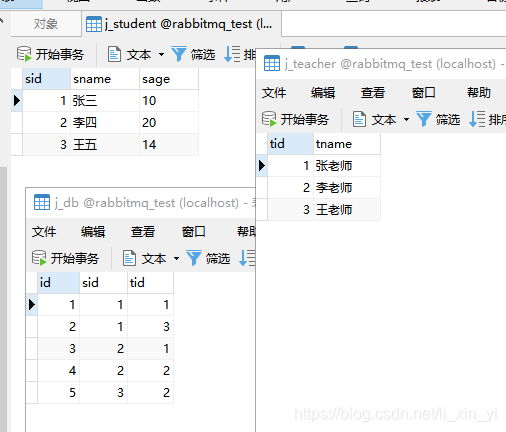506x432 pixels.
Task: Open Text dropdown arrow in j_teacher window
Action: pyautogui.click(x=406, y=119)
